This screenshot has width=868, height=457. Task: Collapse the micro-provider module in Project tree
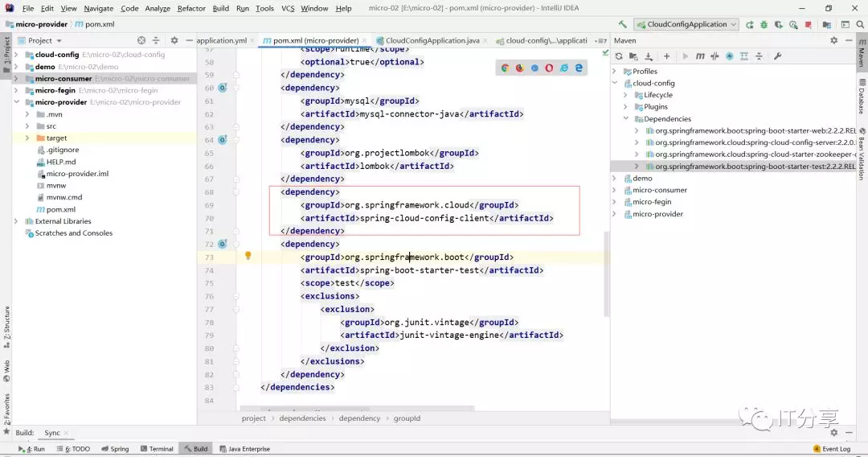click(x=16, y=102)
